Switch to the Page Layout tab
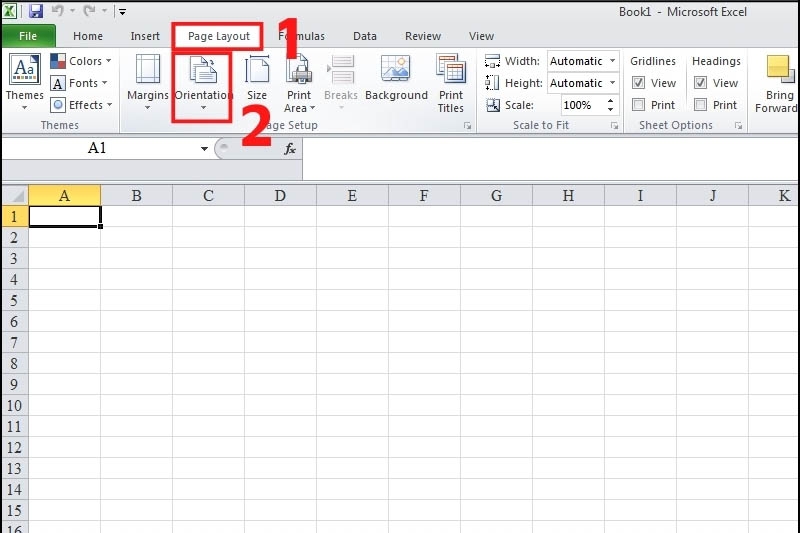 tap(219, 36)
